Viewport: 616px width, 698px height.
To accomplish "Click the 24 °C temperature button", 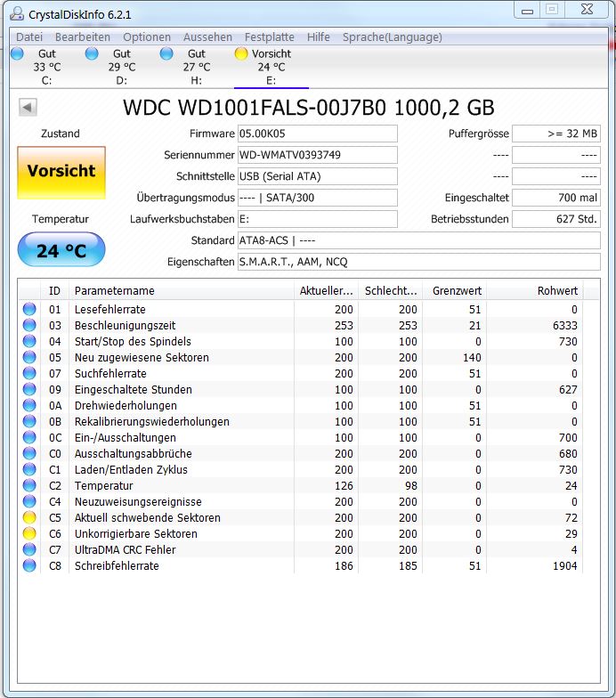I will pyautogui.click(x=61, y=249).
